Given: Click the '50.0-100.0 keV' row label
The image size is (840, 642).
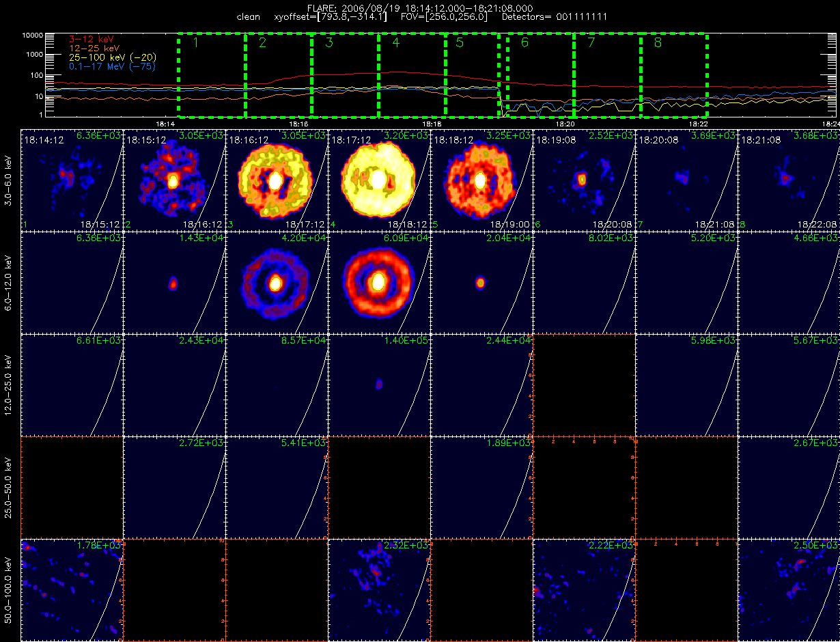Looking at the screenshot, I should tap(9, 589).
